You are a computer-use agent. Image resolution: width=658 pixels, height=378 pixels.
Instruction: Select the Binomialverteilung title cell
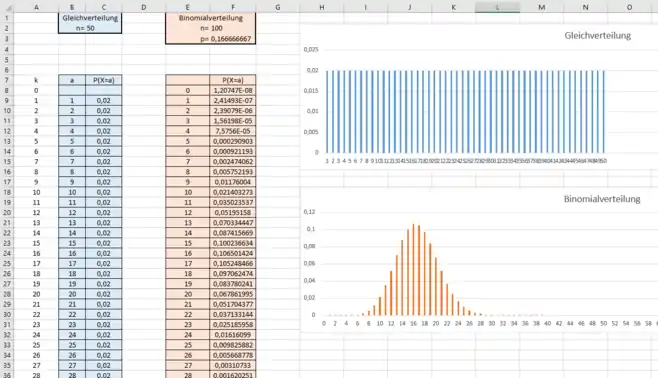click(x=211, y=18)
